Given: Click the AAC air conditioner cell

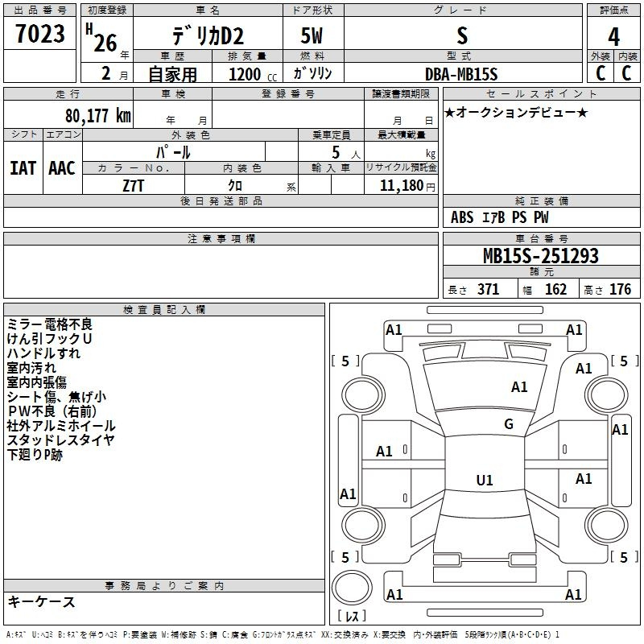Looking at the screenshot, I should tap(62, 167).
